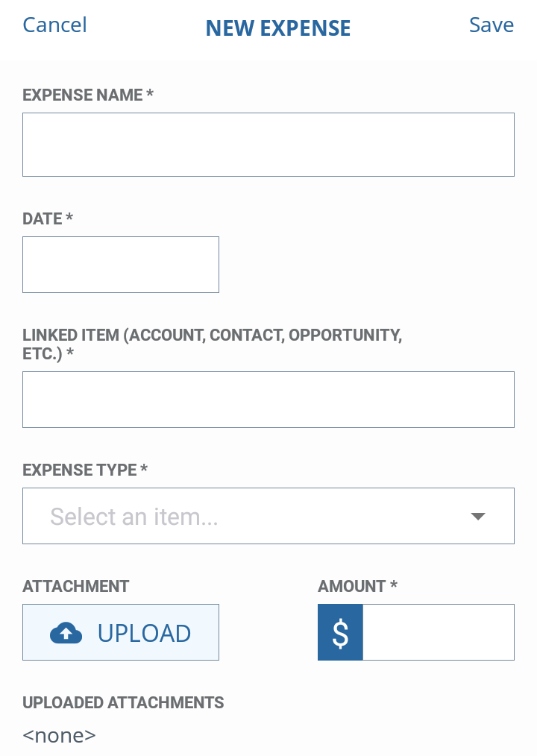Click the ATTACHMENT label
Screen dimensions: 537x756
[x=76, y=586]
